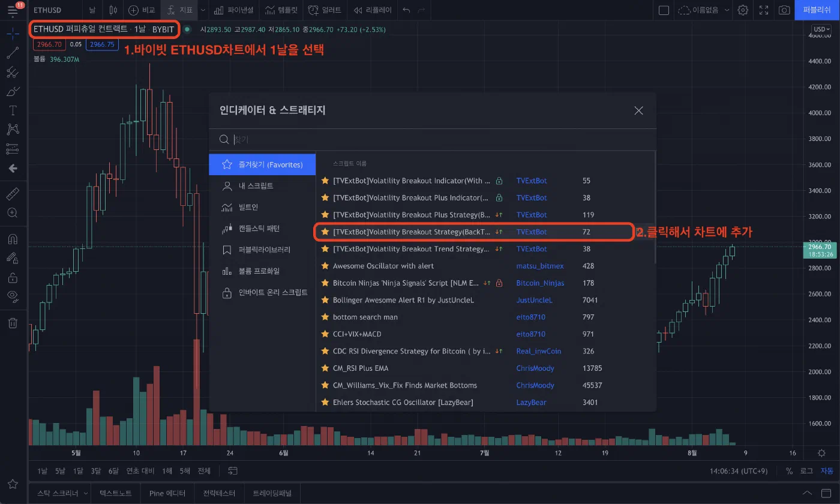Open the 퍼블릭라이브러리 category

(262, 250)
